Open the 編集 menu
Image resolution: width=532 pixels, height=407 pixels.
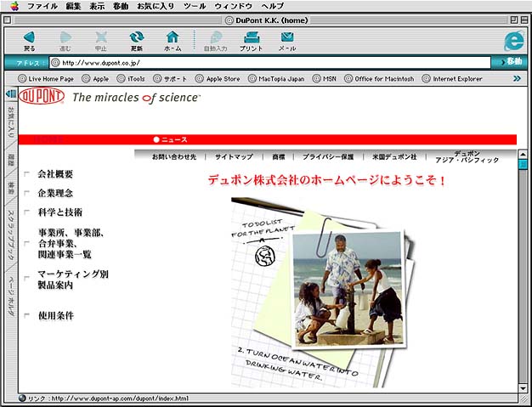click(73, 6)
